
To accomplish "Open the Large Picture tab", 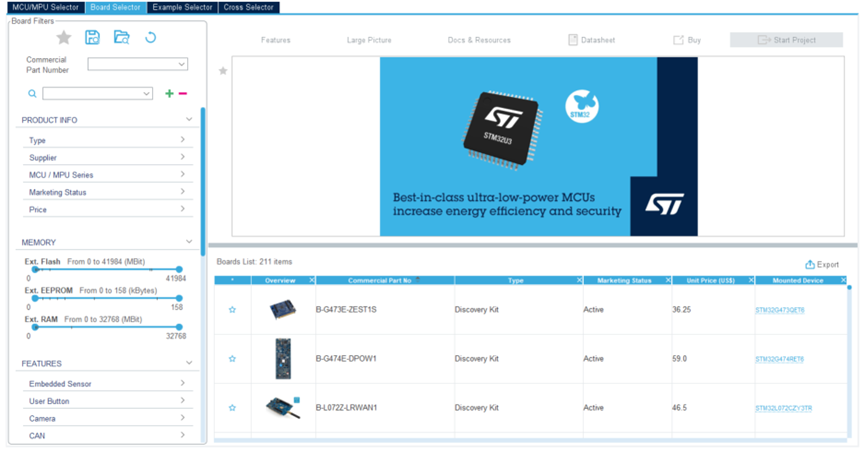I will tap(369, 40).
